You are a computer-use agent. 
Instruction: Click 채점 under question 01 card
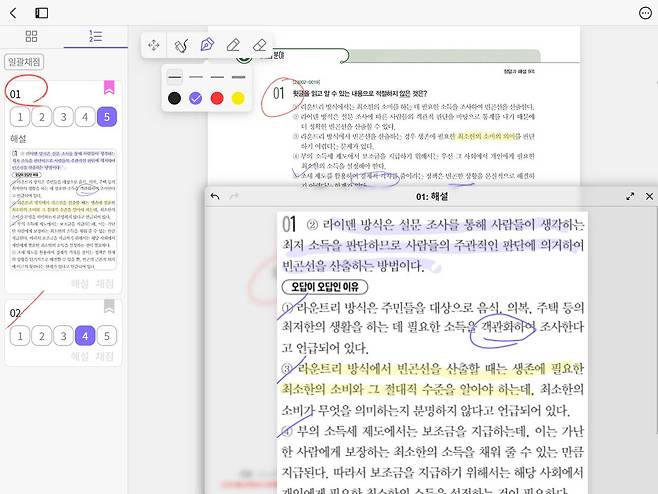click(x=104, y=284)
